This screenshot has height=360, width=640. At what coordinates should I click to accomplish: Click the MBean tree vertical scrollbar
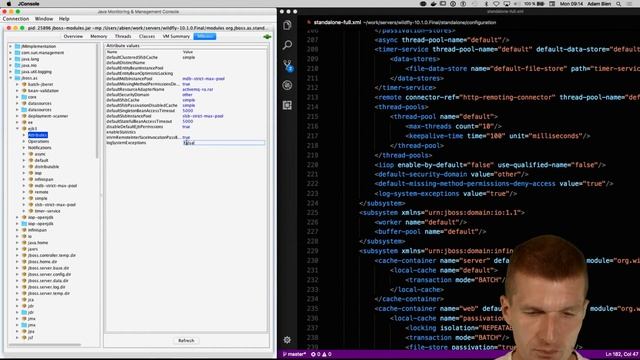click(x=98, y=102)
